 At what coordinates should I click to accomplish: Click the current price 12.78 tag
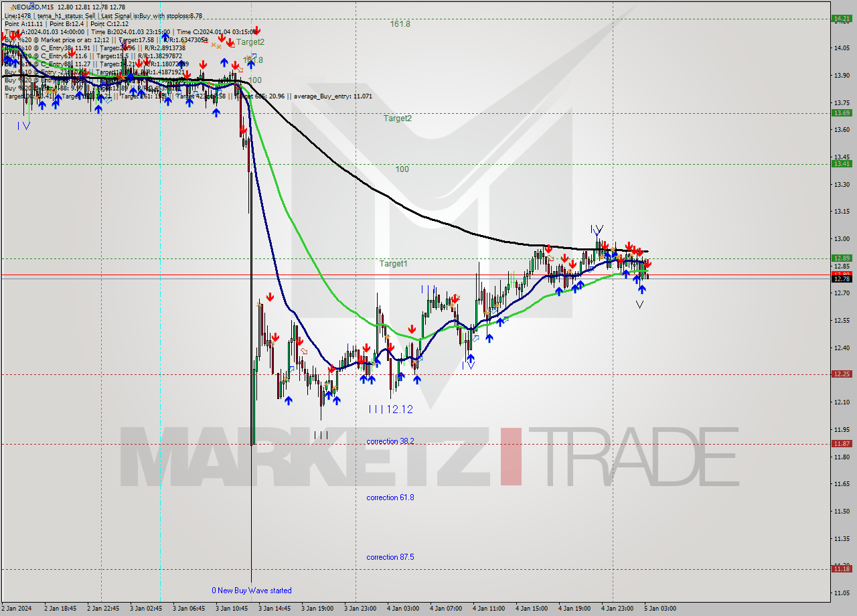[x=841, y=279]
